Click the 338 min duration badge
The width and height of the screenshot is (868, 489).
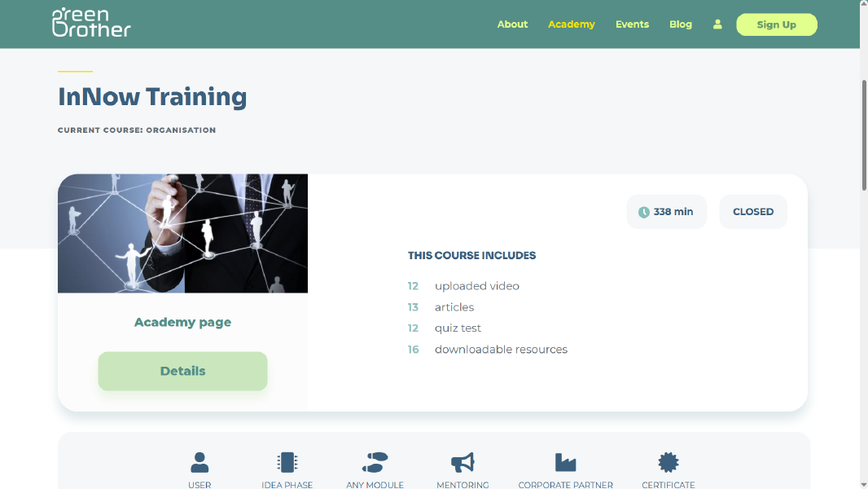[x=667, y=212]
